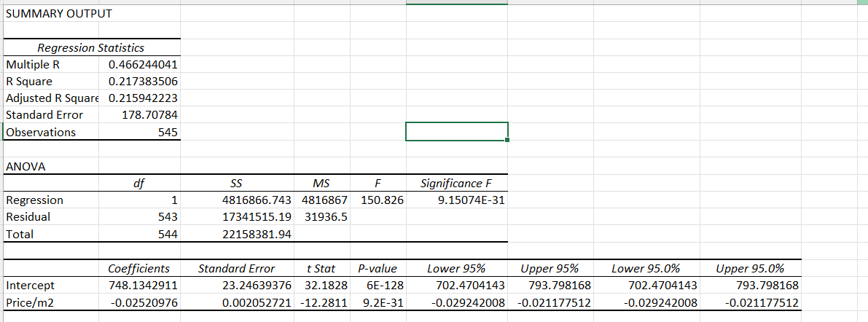Click the active green-outlined empty cell

tap(457, 132)
